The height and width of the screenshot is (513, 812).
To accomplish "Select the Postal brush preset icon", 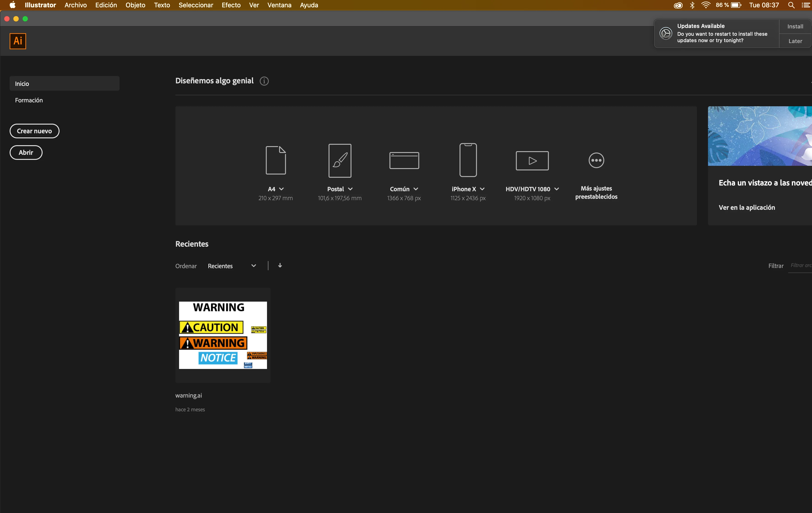I will tap(340, 160).
